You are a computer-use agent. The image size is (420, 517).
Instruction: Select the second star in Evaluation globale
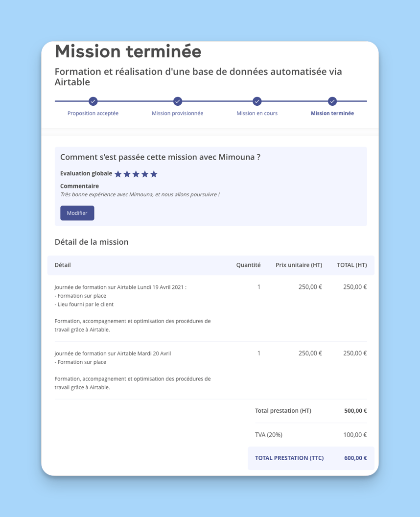click(127, 173)
